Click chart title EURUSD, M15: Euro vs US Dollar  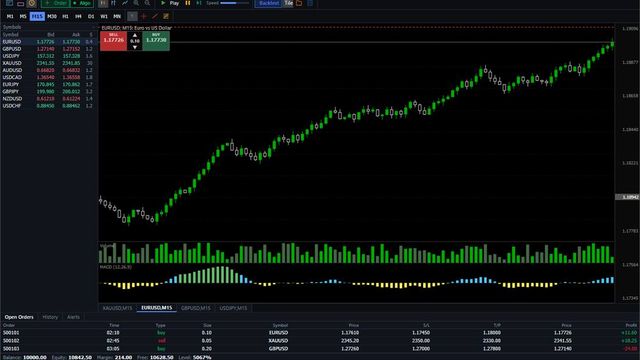[x=136, y=28]
